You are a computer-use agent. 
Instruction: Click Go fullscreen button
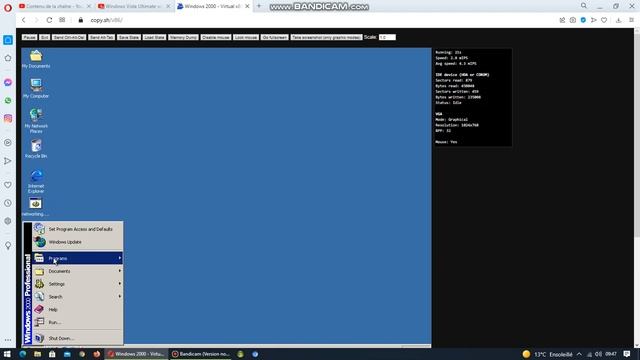coord(275,37)
